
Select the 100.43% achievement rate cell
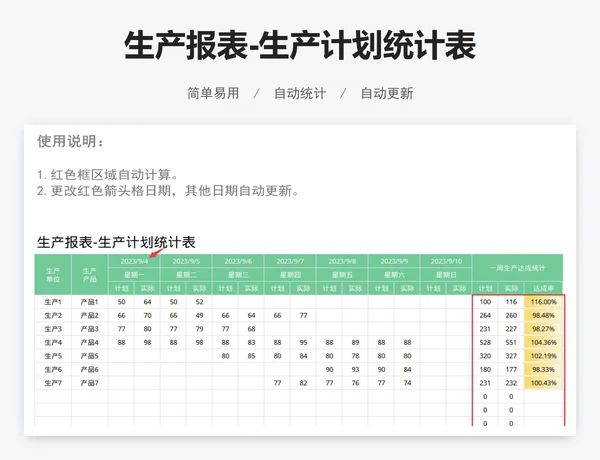(x=543, y=383)
